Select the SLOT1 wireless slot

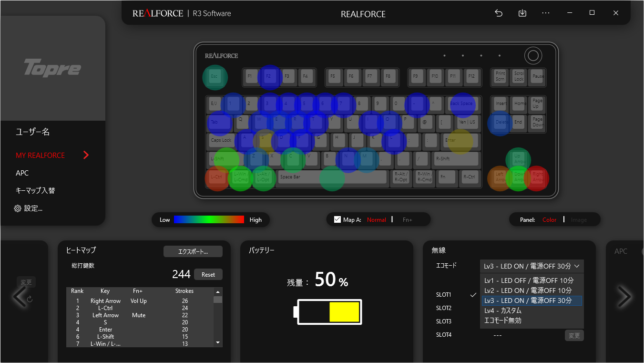click(x=443, y=295)
